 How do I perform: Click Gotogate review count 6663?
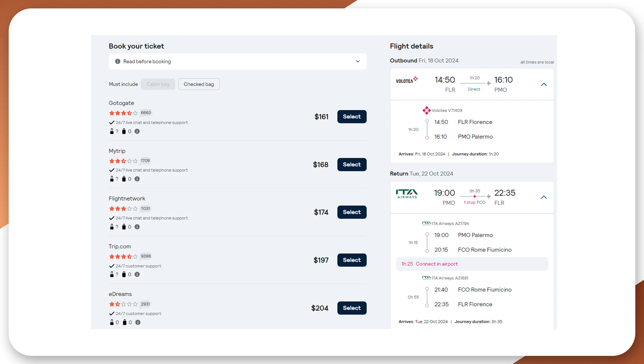pos(146,113)
